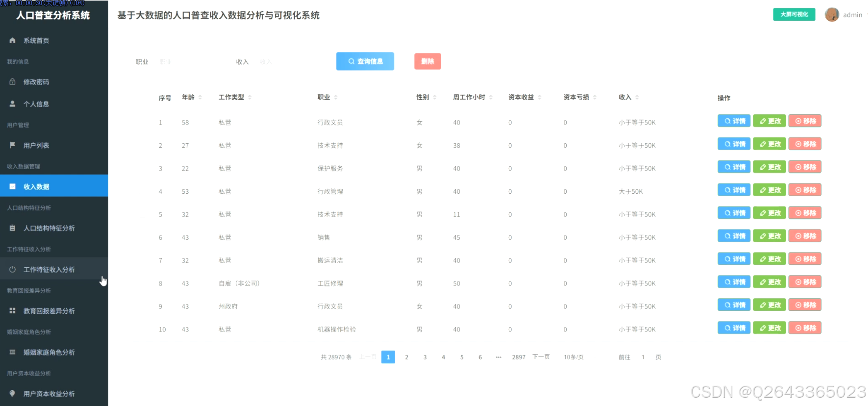Click the 共 28970 条 total count
Screen dimensions: 868x406
click(336, 357)
